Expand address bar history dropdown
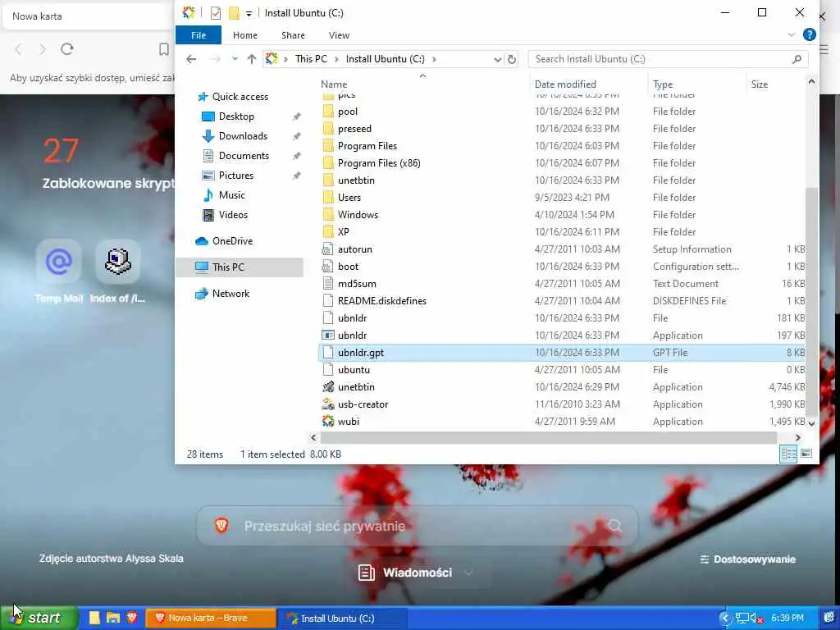Image resolution: width=840 pixels, height=630 pixels. pyautogui.click(x=497, y=59)
